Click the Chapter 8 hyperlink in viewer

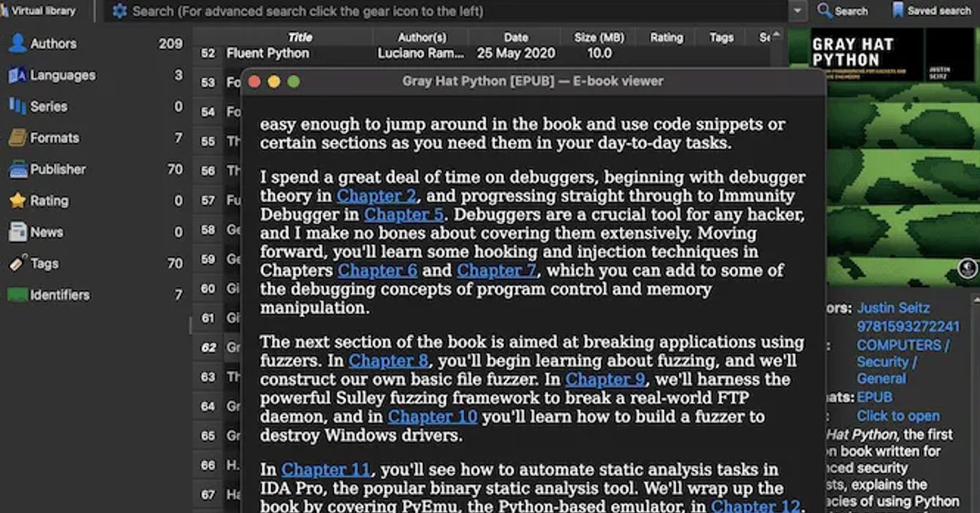click(x=389, y=360)
